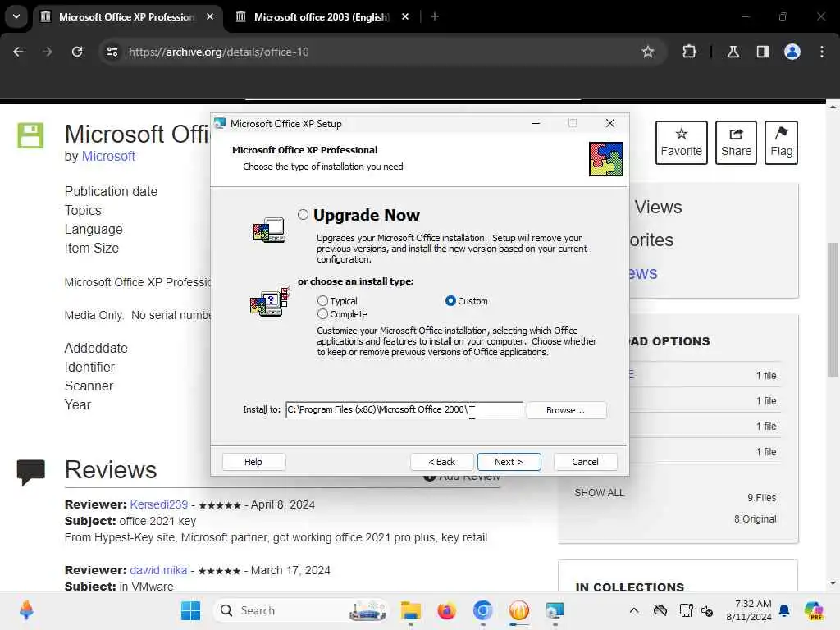
Task: Choose the Complete install type
Action: [322, 314]
